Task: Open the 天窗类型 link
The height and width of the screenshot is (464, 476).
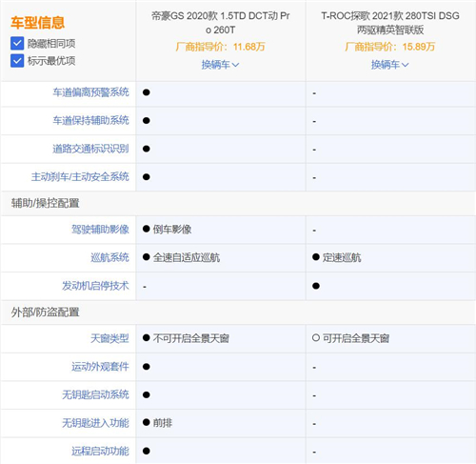Action: 109,338
